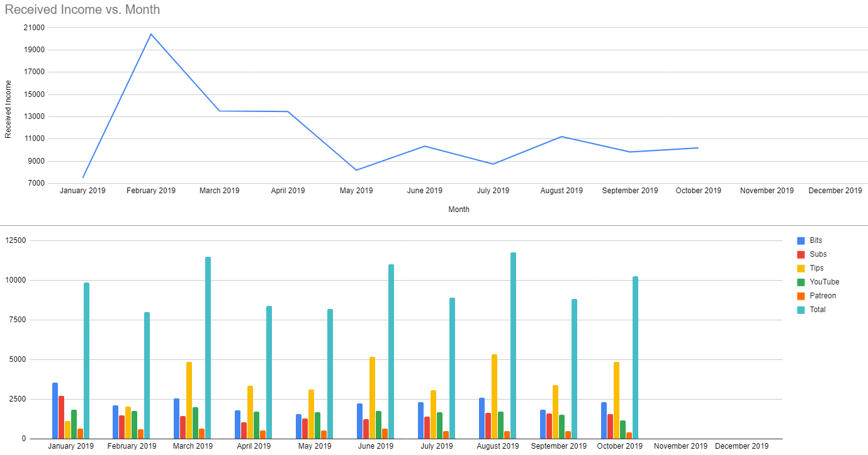This screenshot has width=868, height=455.
Task: Click the January 2019 teal Total bar
Action: coord(86,361)
